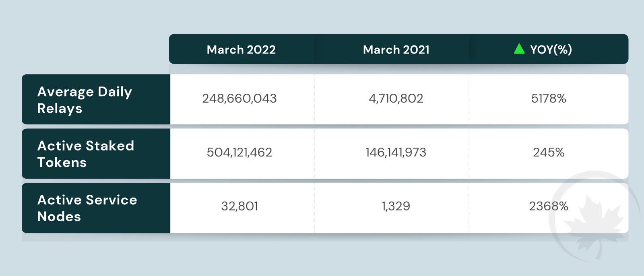This screenshot has height=276, width=644.
Task: Click the 1,329 service nodes value
Action: pyautogui.click(x=396, y=206)
